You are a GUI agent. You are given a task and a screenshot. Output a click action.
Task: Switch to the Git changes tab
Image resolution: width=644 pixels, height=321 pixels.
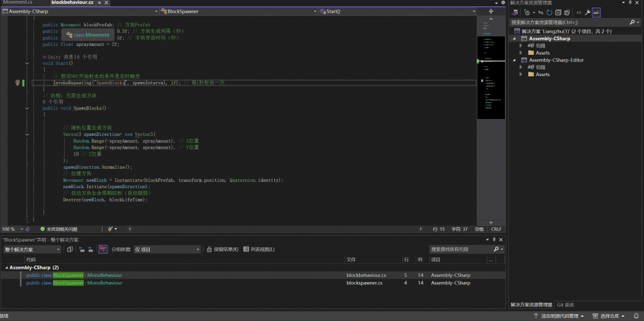565,305
